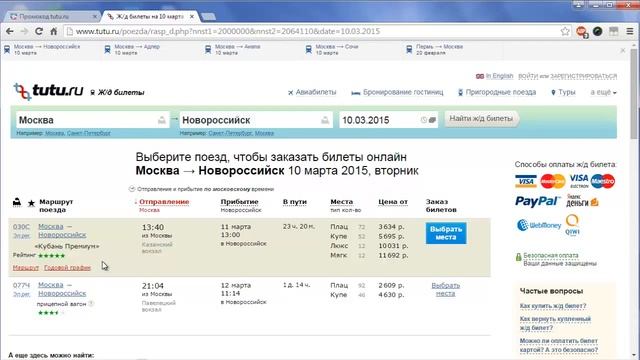Click the Maestro payment logo
The image size is (640, 360).
[602, 181]
